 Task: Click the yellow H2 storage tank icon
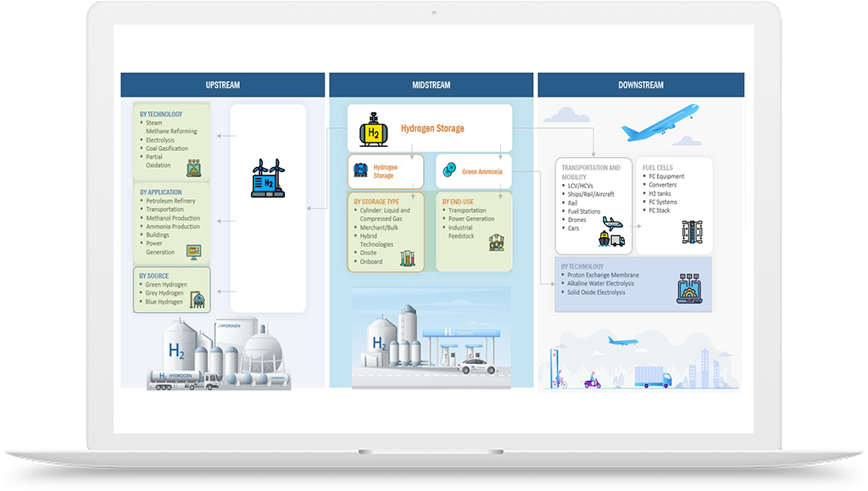pyautogui.click(x=370, y=129)
